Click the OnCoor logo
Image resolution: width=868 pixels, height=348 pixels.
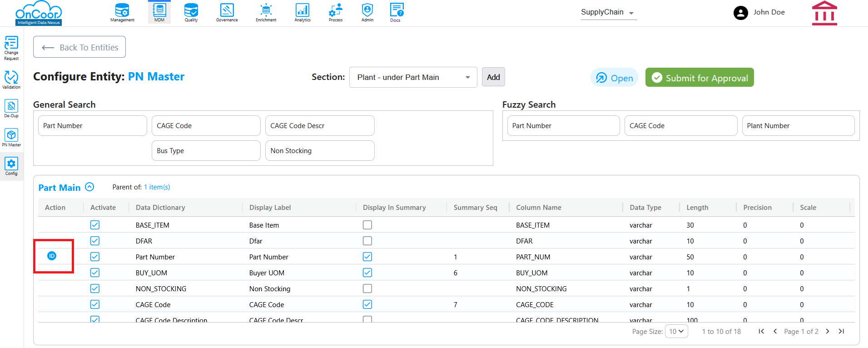39,14
